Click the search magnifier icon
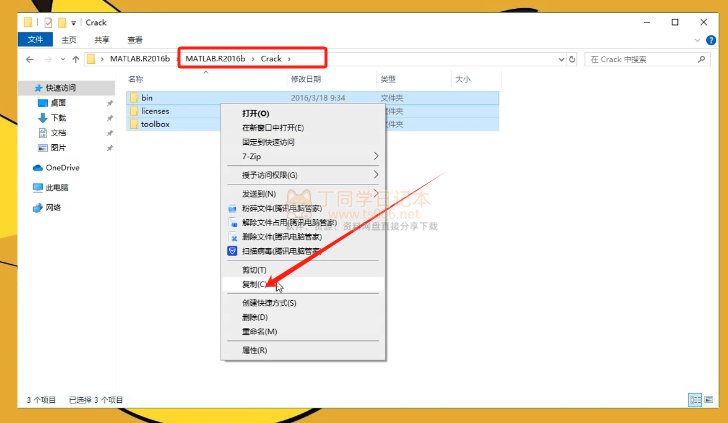The height and width of the screenshot is (423, 728). (x=701, y=59)
